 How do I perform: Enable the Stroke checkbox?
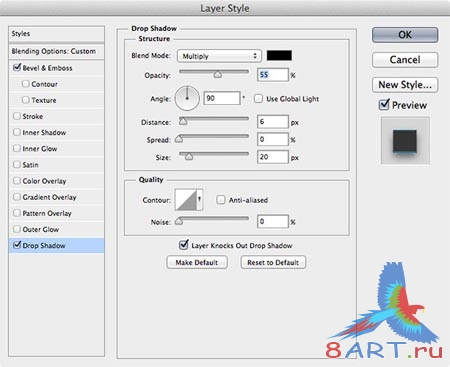pos(17,116)
